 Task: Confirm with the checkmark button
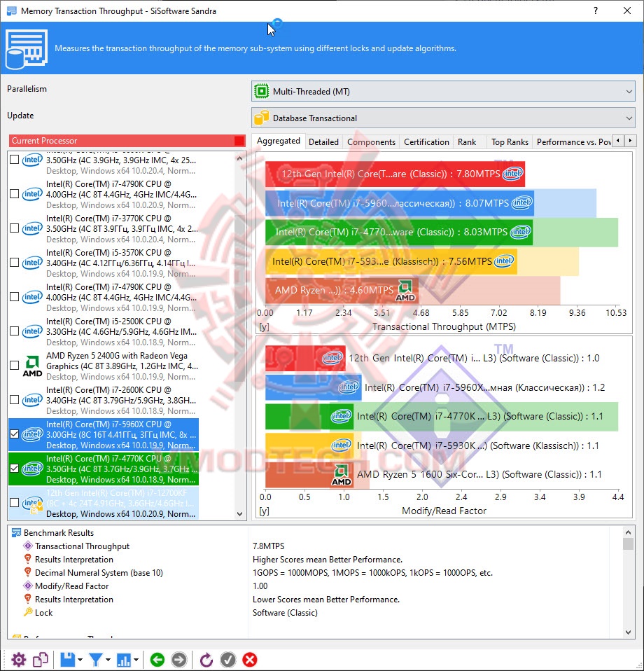pyautogui.click(x=227, y=659)
